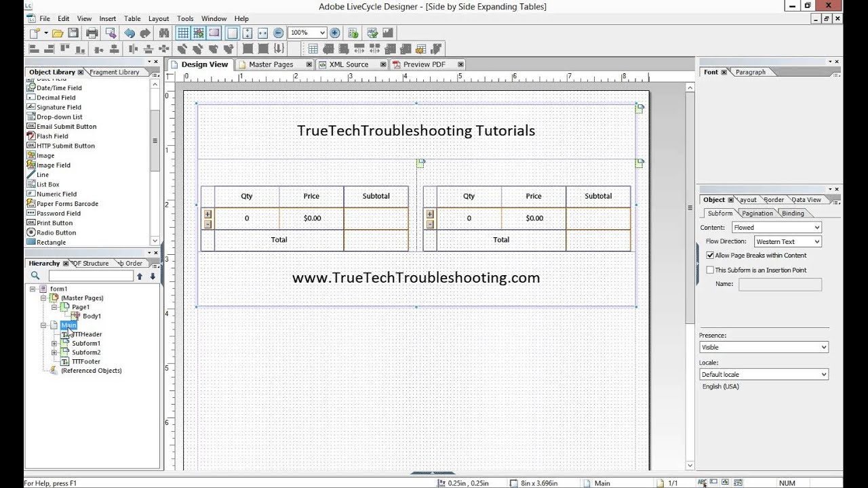Screen dimensions: 868x488
Task: Collapse the form1 root node
Action: tap(33, 289)
